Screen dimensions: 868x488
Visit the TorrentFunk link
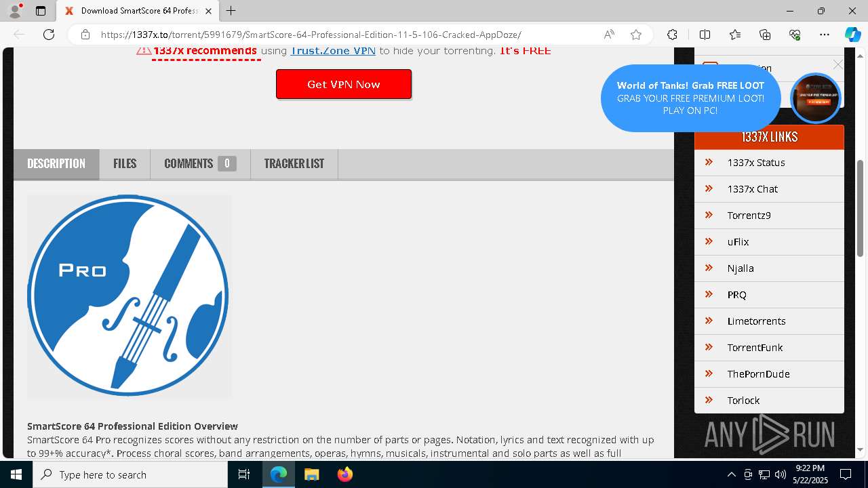click(x=755, y=348)
